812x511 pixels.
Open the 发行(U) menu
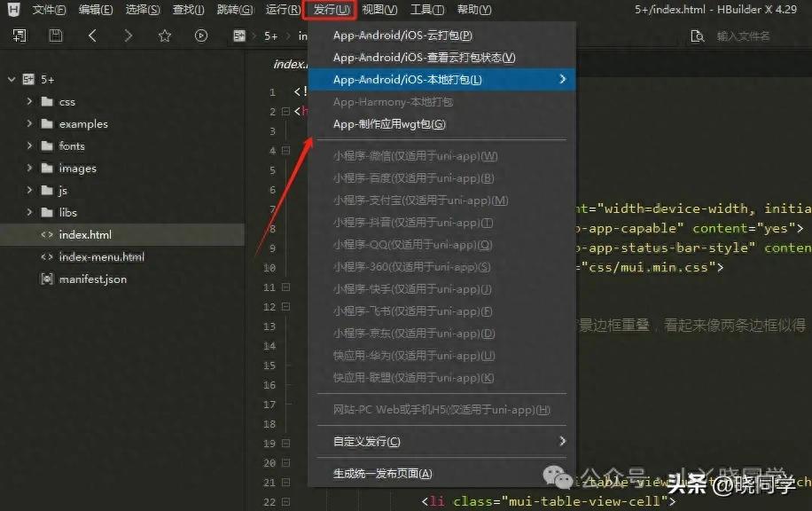330,10
